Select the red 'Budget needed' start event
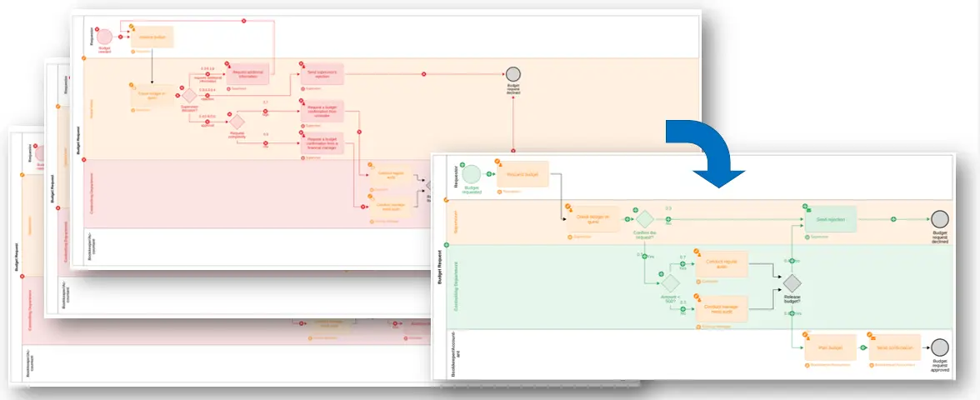 (x=104, y=37)
